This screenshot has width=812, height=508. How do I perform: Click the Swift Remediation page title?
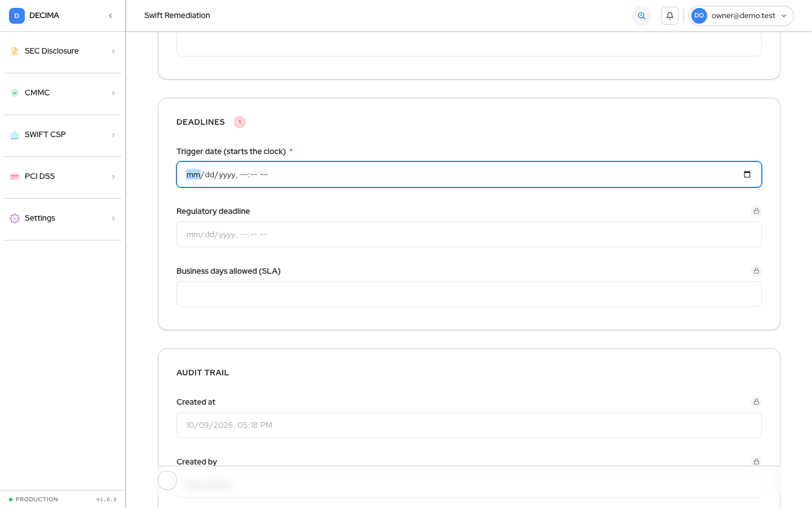[177, 15]
